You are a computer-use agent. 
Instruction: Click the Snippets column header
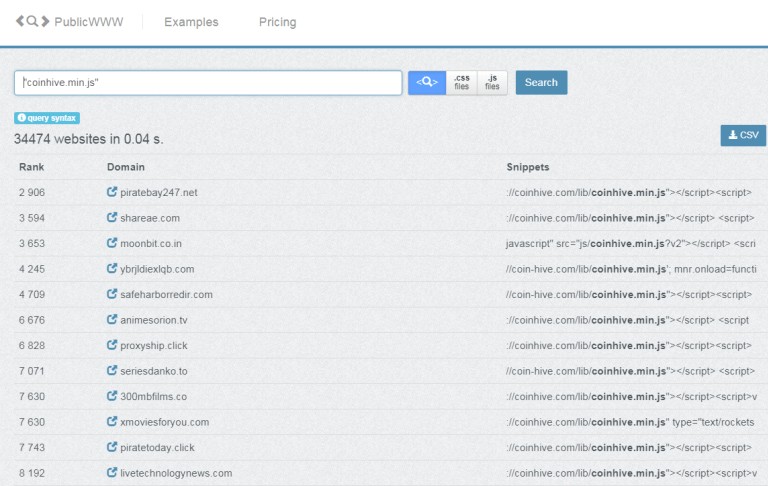tap(528, 167)
